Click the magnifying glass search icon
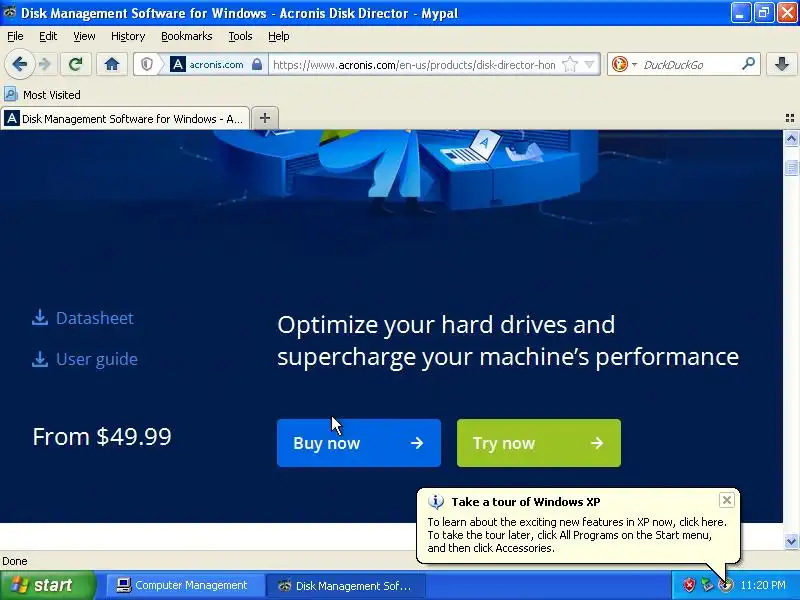This screenshot has width=800, height=600. coord(748,64)
